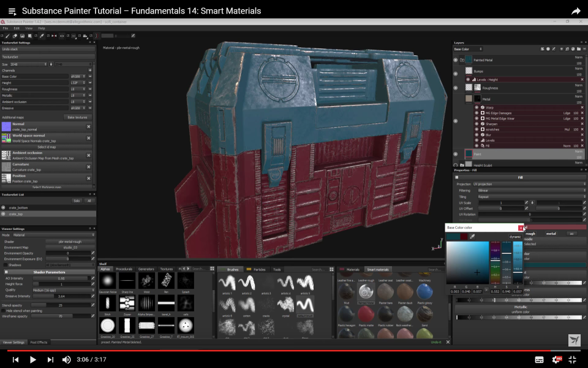
Task: Remove the Position additional map
Action: (89, 178)
